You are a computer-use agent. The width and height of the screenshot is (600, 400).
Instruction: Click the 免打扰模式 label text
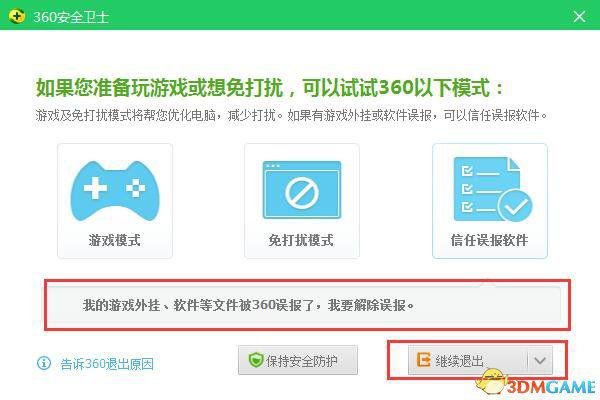(301, 241)
